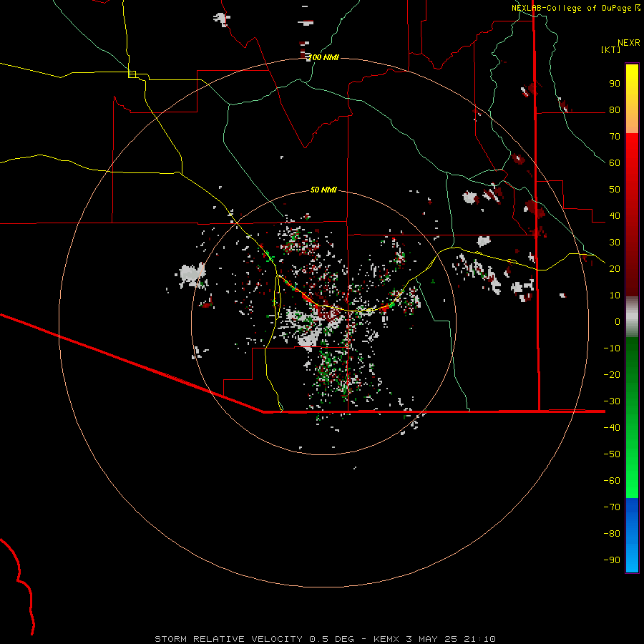Click the 0 value on the velocity scale
Image resolution: width=644 pixels, height=644 pixels.
point(618,321)
